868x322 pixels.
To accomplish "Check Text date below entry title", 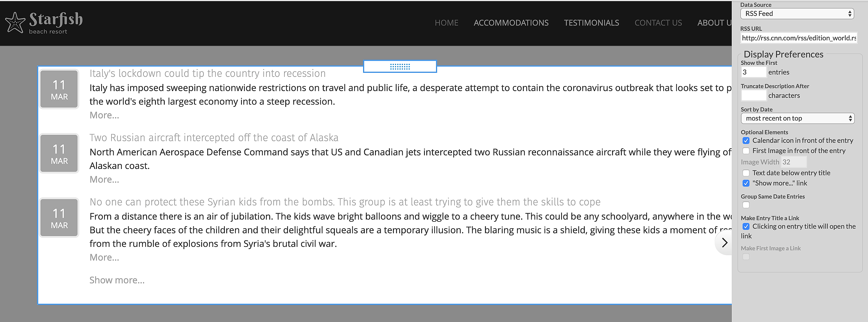I will pyautogui.click(x=746, y=173).
